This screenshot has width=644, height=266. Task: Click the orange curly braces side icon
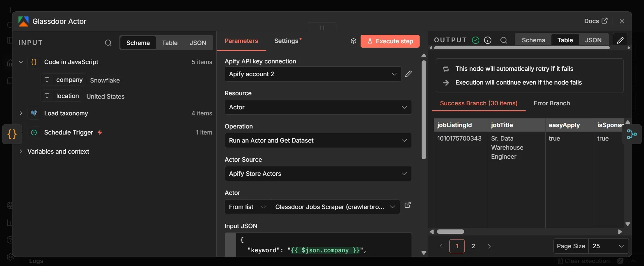pos(12,134)
